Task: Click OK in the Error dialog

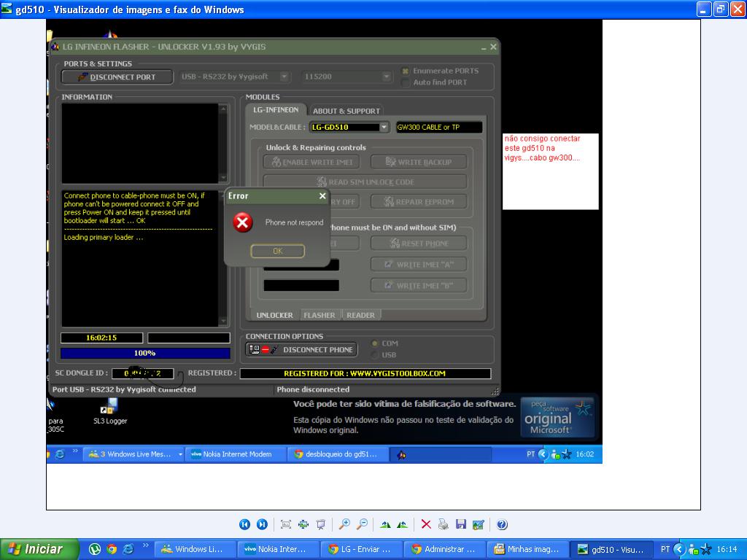Action: click(x=278, y=251)
